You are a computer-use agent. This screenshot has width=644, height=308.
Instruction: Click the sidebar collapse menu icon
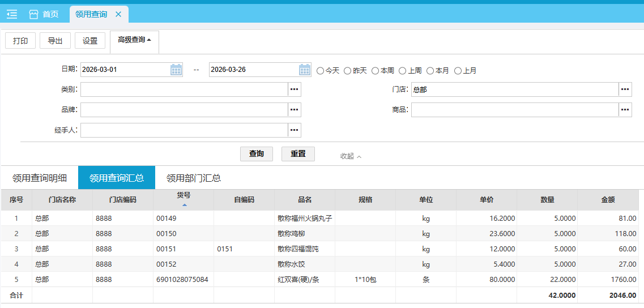click(12, 14)
